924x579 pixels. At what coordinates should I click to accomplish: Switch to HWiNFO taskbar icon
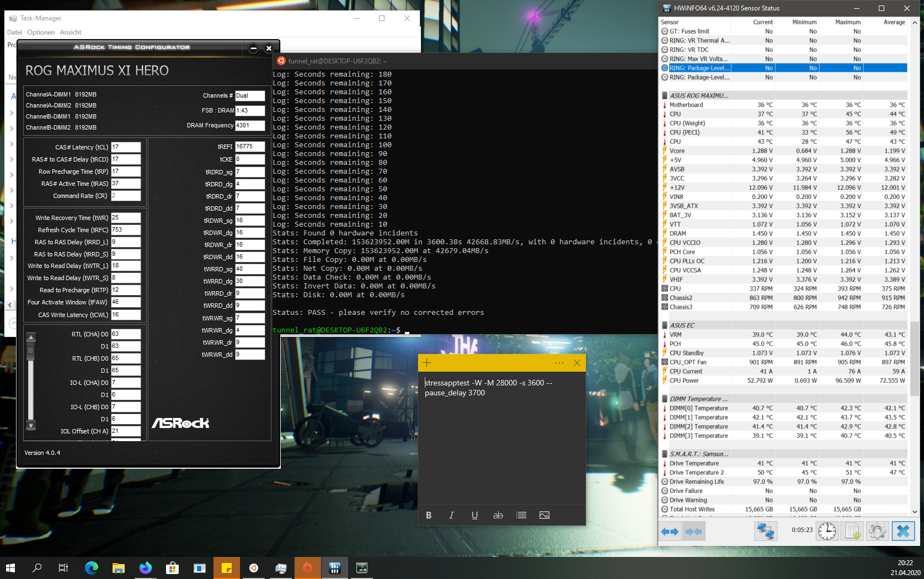(335, 567)
